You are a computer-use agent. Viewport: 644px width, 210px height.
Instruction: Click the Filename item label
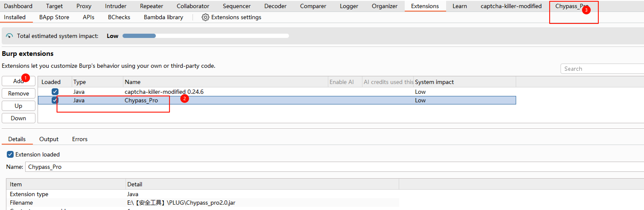(x=21, y=203)
